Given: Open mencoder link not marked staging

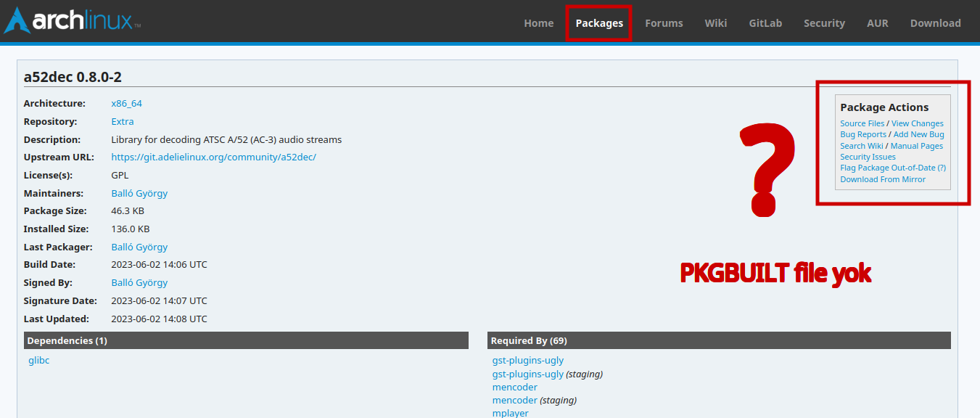Looking at the screenshot, I should [x=515, y=388].
